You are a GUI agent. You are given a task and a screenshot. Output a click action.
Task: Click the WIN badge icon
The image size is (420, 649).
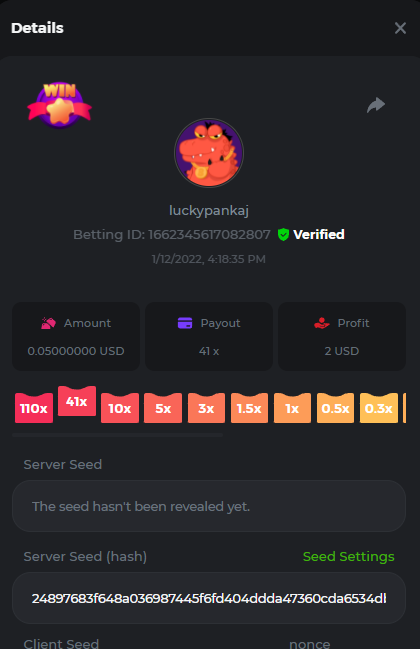click(x=60, y=105)
